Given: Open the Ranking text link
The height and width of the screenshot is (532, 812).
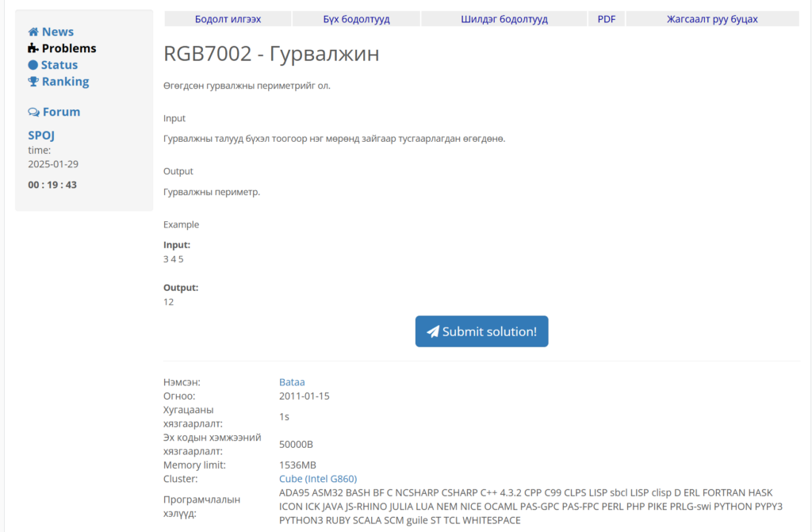Looking at the screenshot, I should tap(65, 82).
